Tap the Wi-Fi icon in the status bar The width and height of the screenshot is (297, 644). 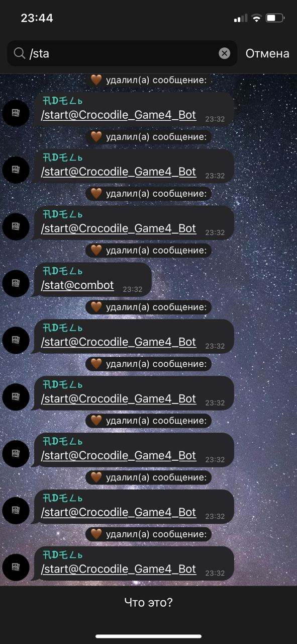tap(257, 18)
